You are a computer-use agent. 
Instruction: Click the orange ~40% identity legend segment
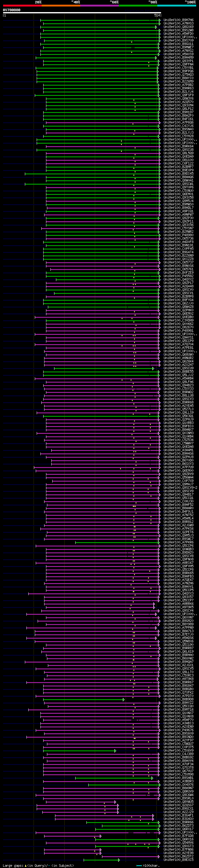coord(61,5)
